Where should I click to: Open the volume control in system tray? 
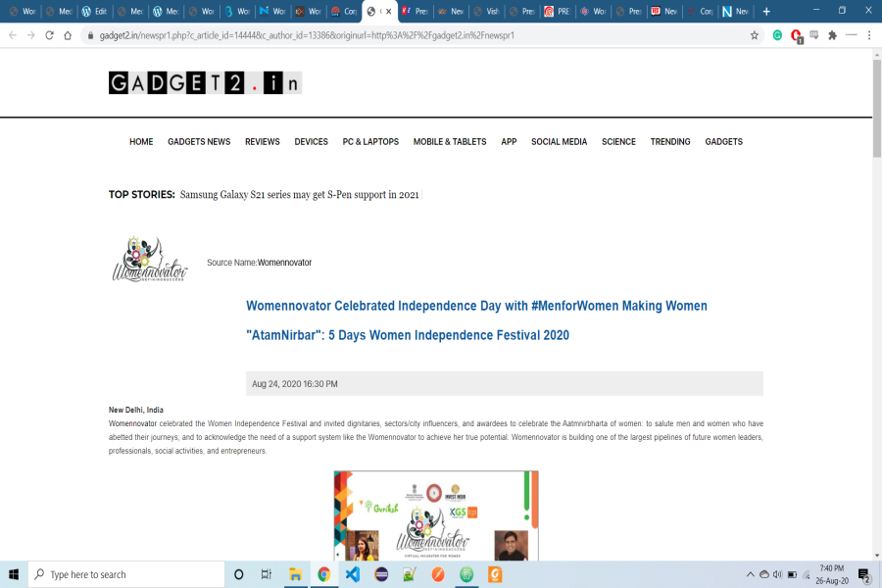tap(777, 574)
